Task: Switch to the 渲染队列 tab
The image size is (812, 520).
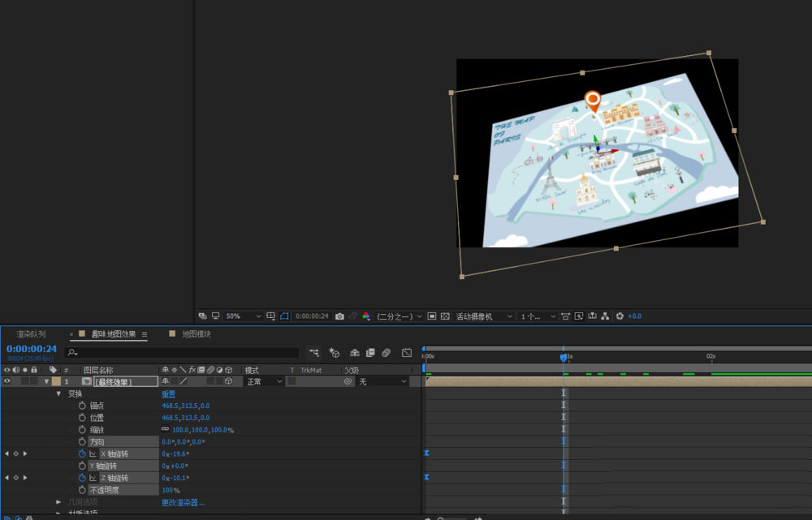Action: click(31, 334)
